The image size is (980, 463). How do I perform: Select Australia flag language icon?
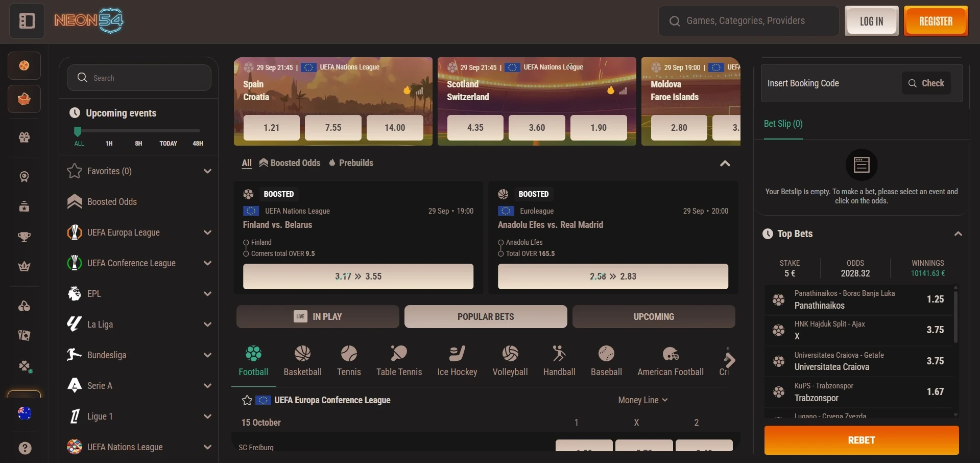[x=25, y=413]
